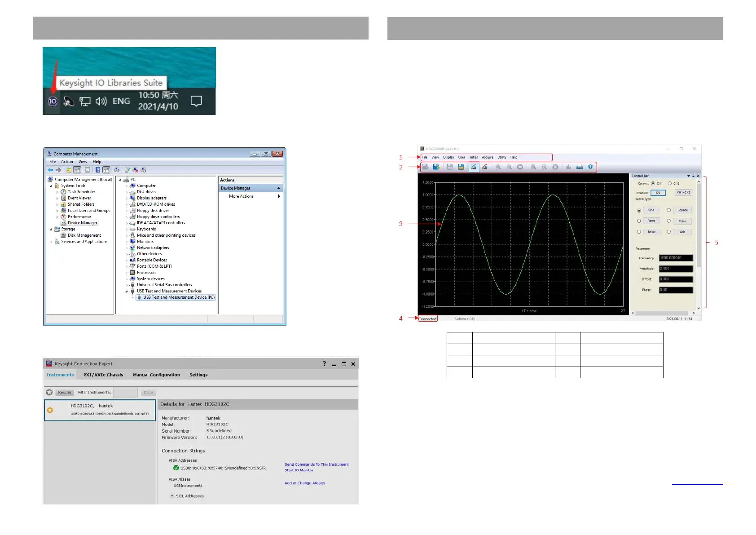Select Device Manager in the left tree

(83, 223)
